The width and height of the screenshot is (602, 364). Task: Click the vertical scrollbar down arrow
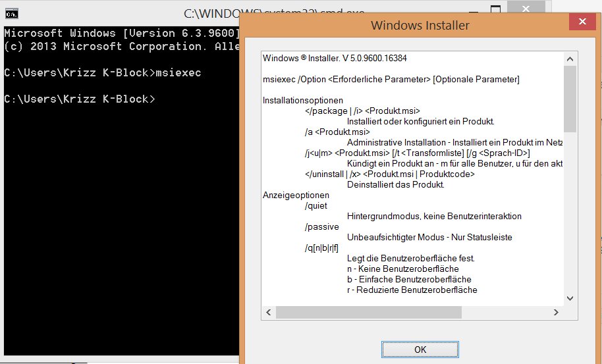pyautogui.click(x=570, y=300)
